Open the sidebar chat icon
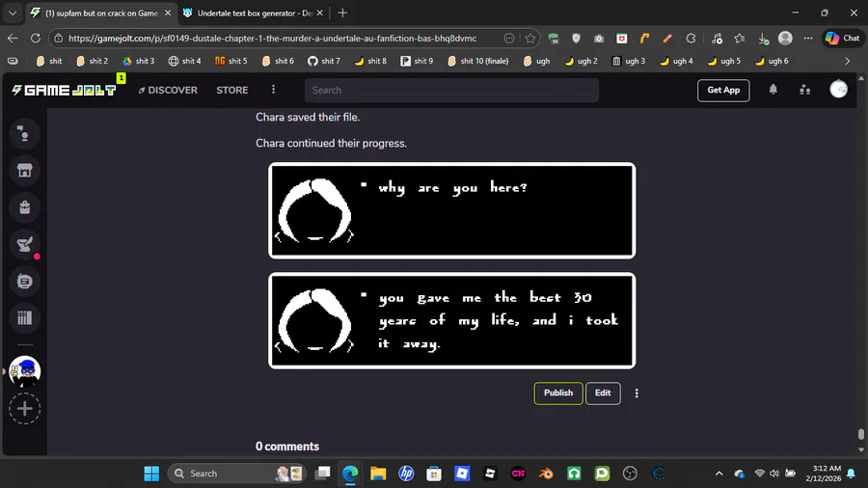Viewport: 868px width, 488px height. (24, 281)
